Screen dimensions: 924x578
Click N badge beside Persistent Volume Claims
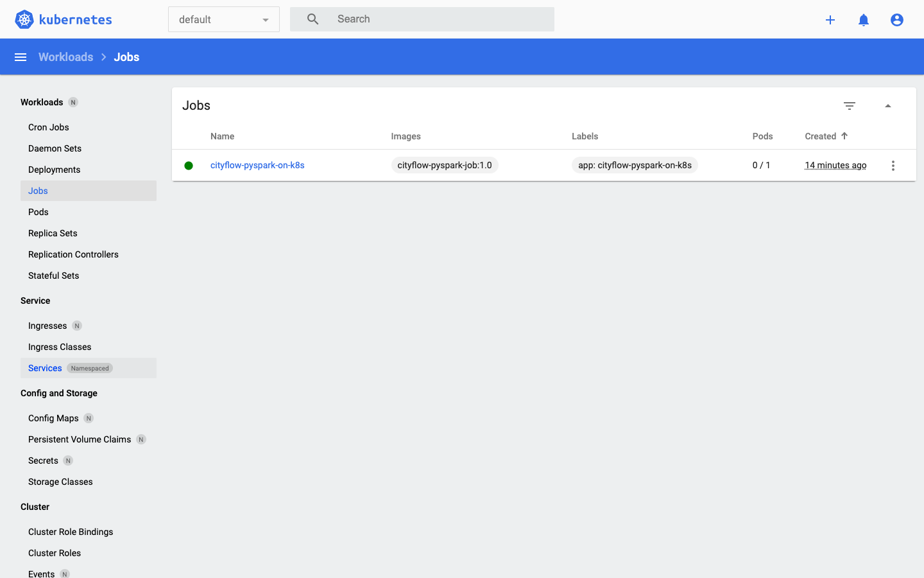141,439
